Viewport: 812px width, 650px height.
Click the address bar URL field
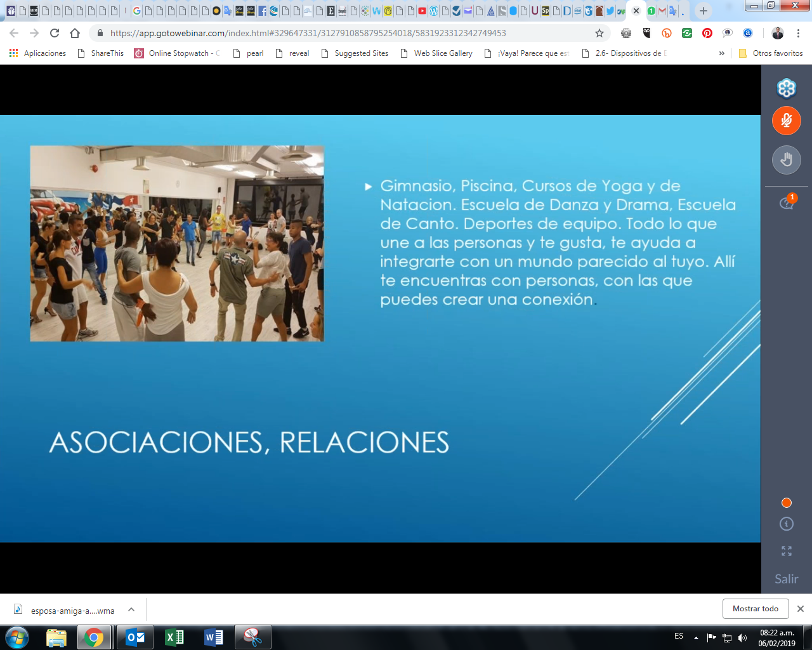tap(343, 33)
